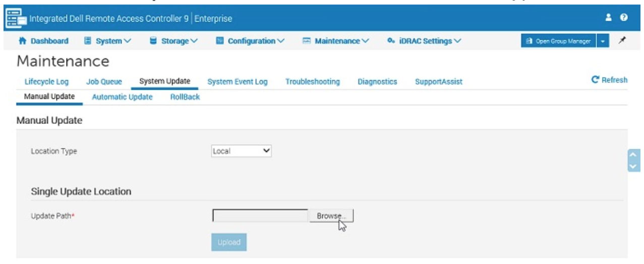Image resolution: width=644 pixels, height=264 pixels.
Task: Click the side panel up arrow
Action: click(634, 155)
